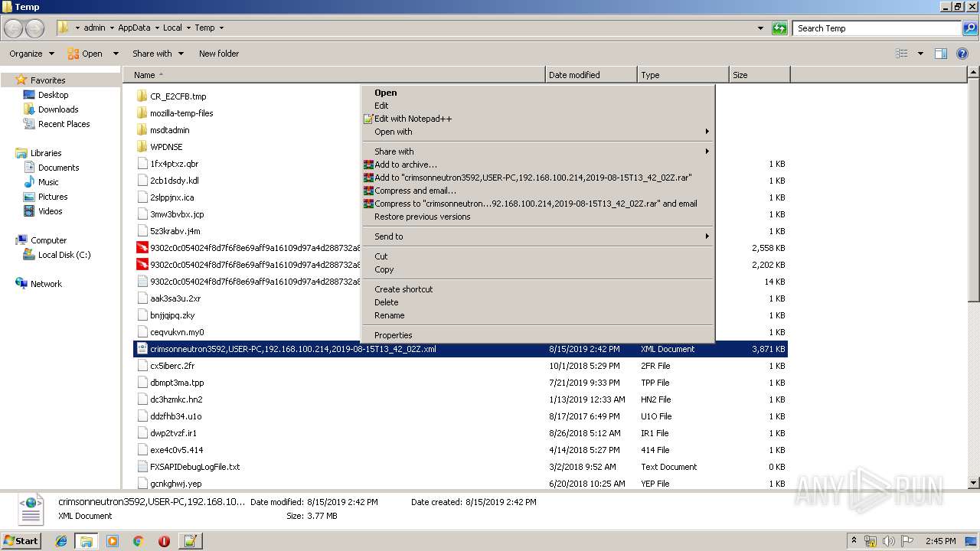Select file 1fx4ptxz.qbr

[x=174, y=164]
